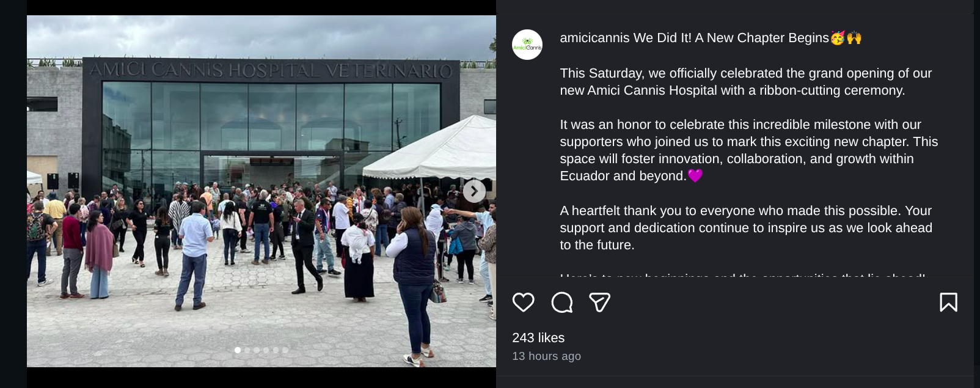Click the raised hands emoji in caption

click(854, 38)
